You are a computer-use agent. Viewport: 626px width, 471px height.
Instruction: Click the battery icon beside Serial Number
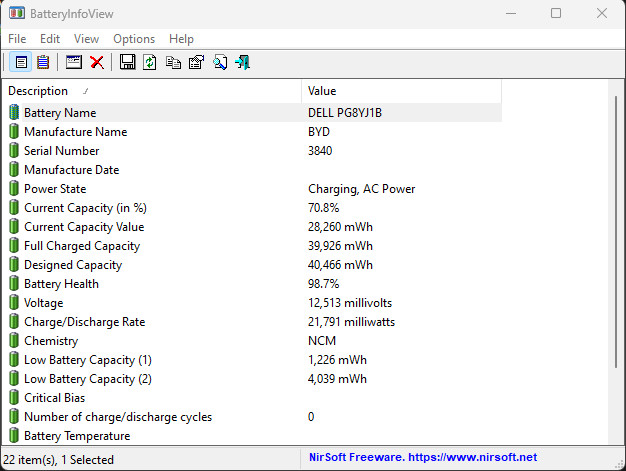coord(14,150)
